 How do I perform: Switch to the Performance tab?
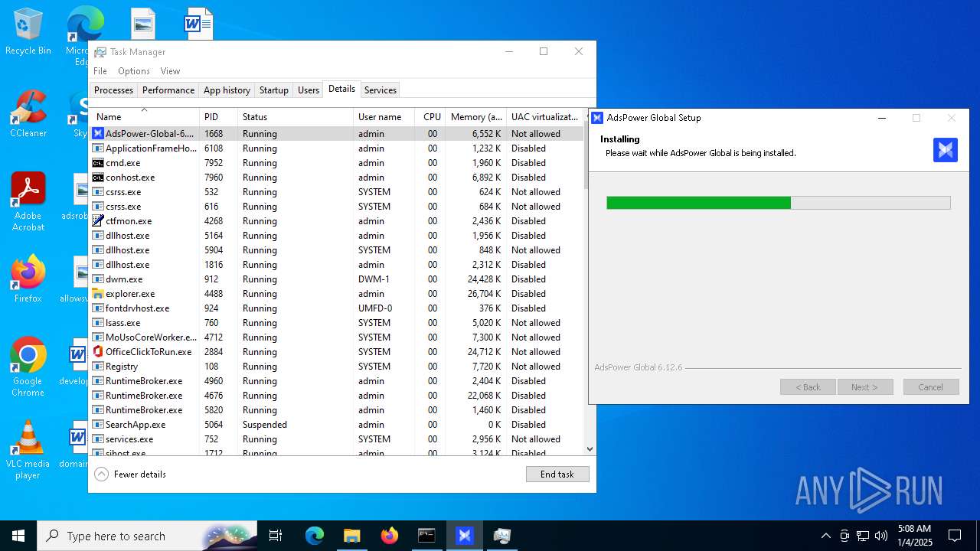coord(168,90)
